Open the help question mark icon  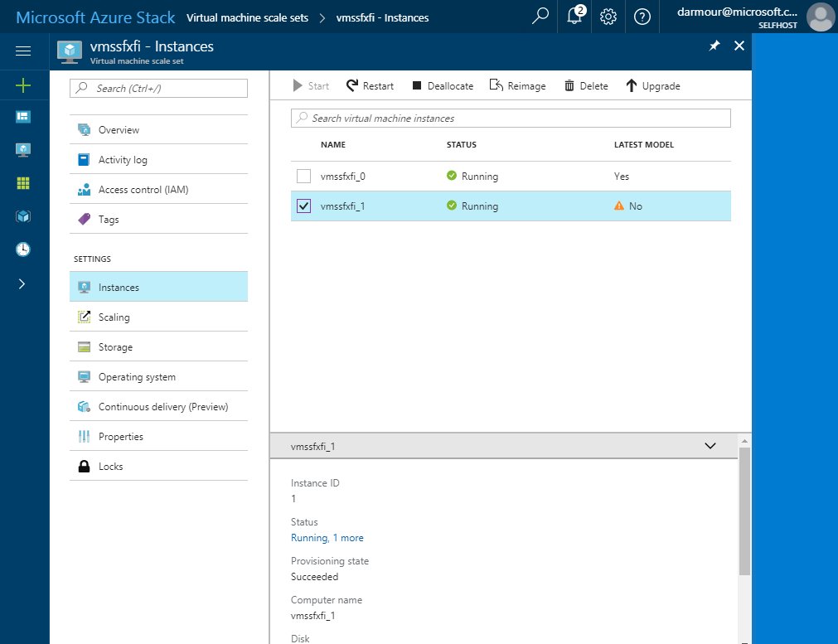(x=642, y=17)
